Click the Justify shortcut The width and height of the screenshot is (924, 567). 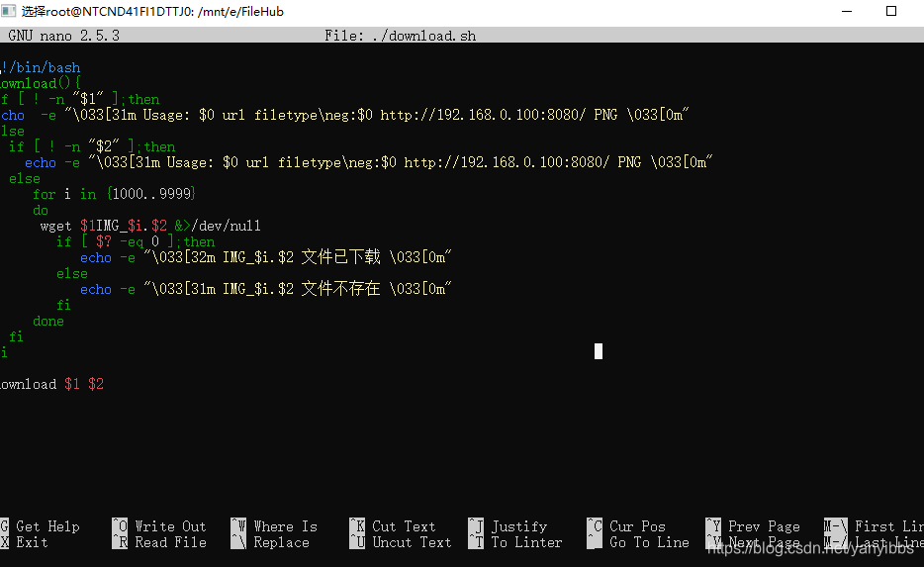click(508, 526)
